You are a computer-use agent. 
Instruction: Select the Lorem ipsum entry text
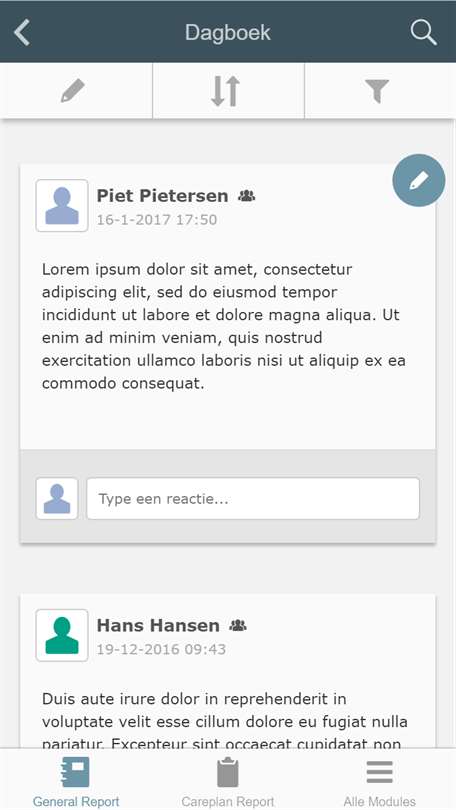click(224, 326)
